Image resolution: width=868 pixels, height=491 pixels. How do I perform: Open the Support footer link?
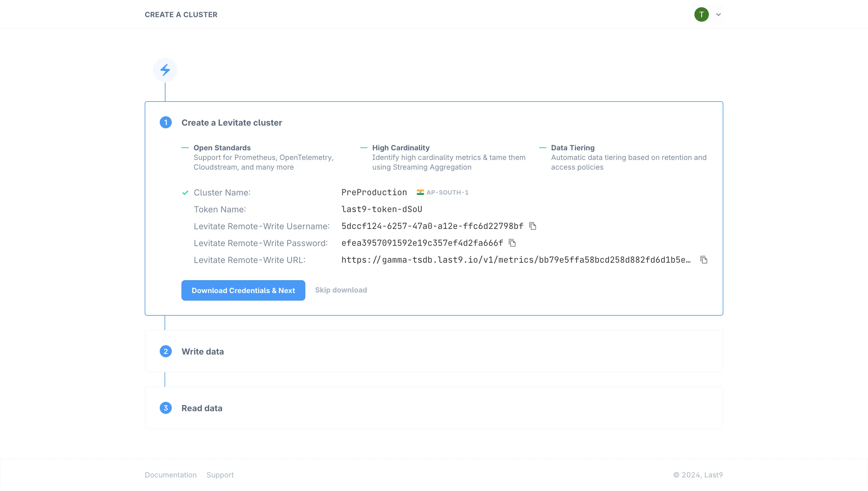(220, 475)
